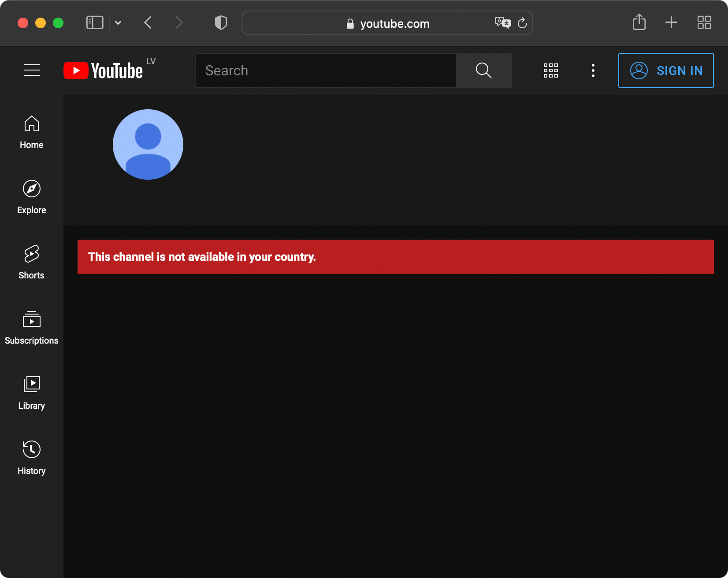
Task: Open watch History in sidebar
Action: pos(32,458)
